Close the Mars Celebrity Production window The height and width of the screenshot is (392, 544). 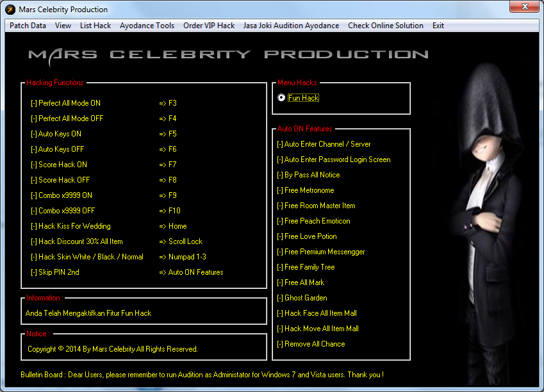pos(525,6)
